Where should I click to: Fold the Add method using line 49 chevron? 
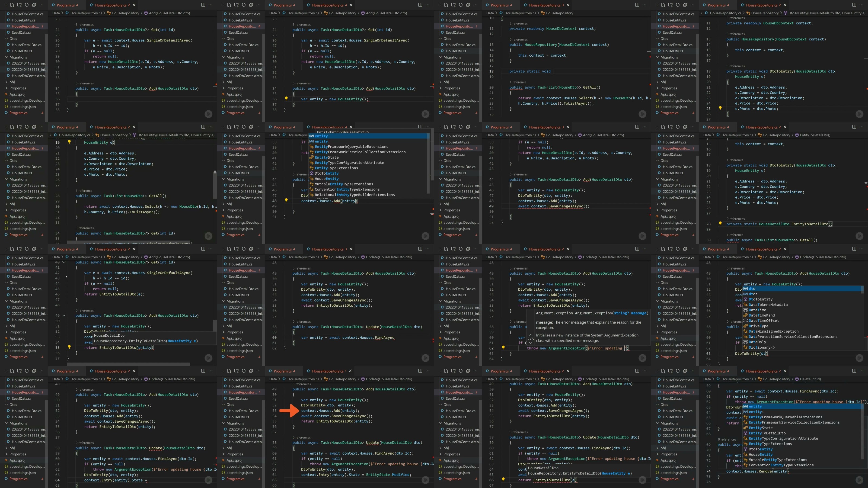coord(64,316)
